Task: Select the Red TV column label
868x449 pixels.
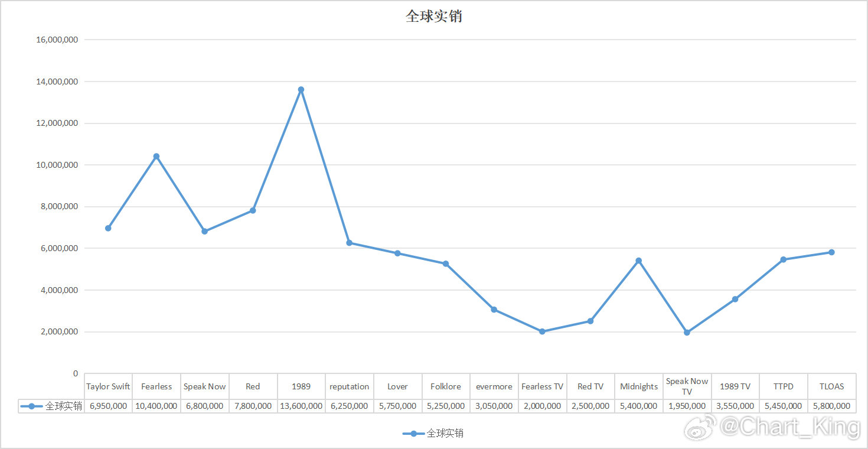Action: tap(590, 386)
